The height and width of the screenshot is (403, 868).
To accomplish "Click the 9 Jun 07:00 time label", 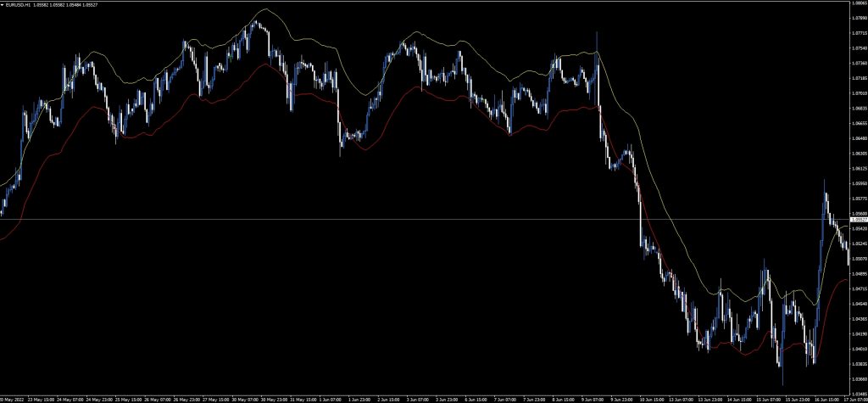I will point(593,397).
